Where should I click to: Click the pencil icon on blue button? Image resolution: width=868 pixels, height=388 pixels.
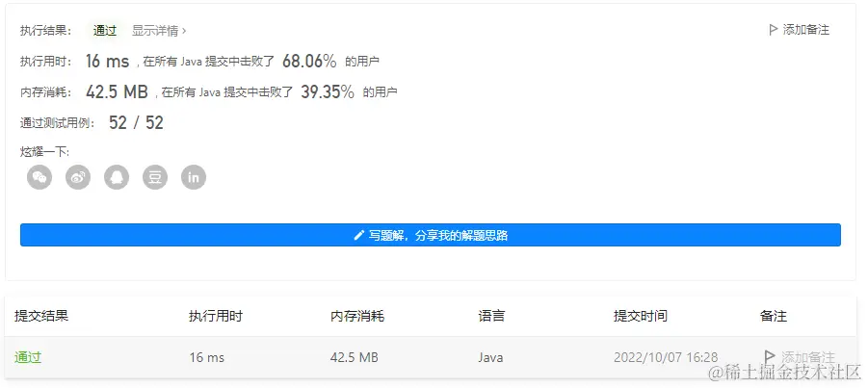358,235
